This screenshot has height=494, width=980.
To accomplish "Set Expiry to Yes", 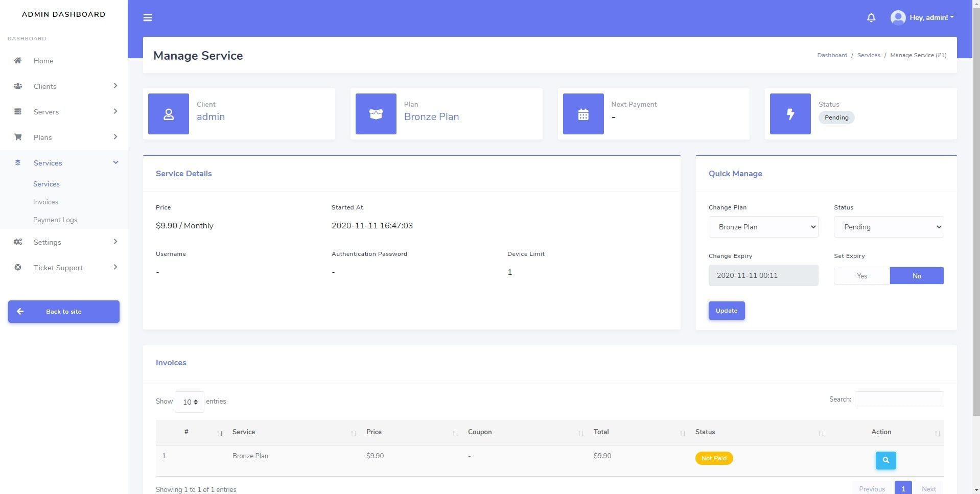I will [862, 276].
